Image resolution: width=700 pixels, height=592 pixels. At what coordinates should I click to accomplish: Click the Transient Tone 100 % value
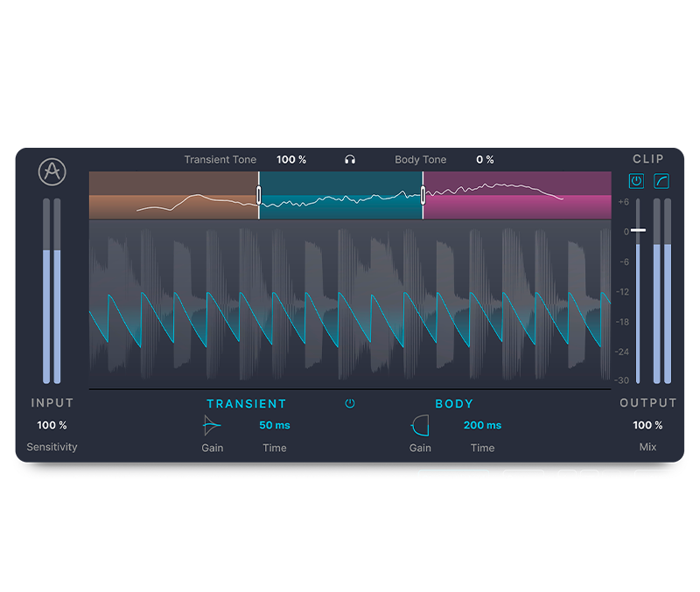tap(291, 160)
